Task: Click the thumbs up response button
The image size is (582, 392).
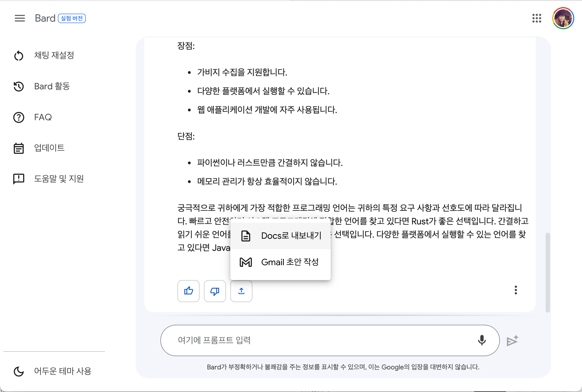Action: tap(188, 291)
